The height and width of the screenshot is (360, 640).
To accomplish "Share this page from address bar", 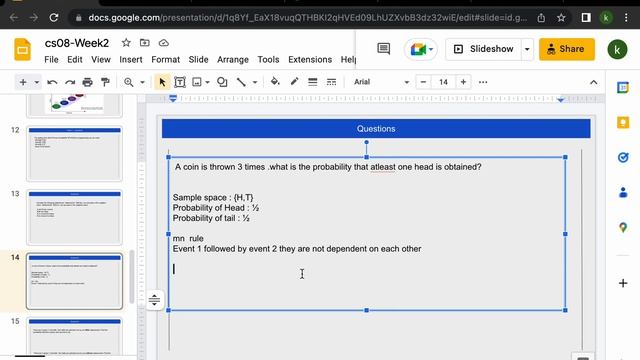I will tap(541, 18).
